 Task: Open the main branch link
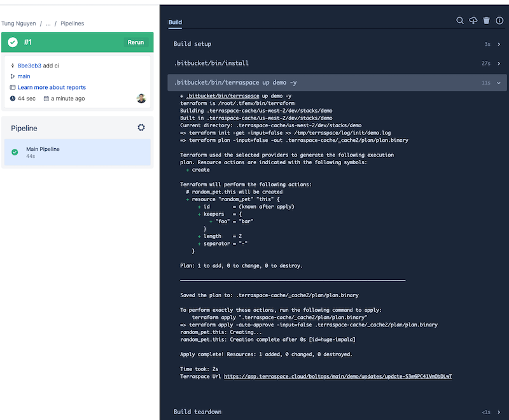coord(24,76)
